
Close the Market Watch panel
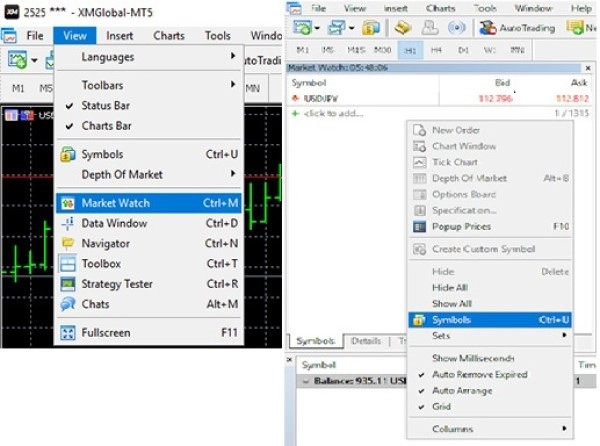588,68
